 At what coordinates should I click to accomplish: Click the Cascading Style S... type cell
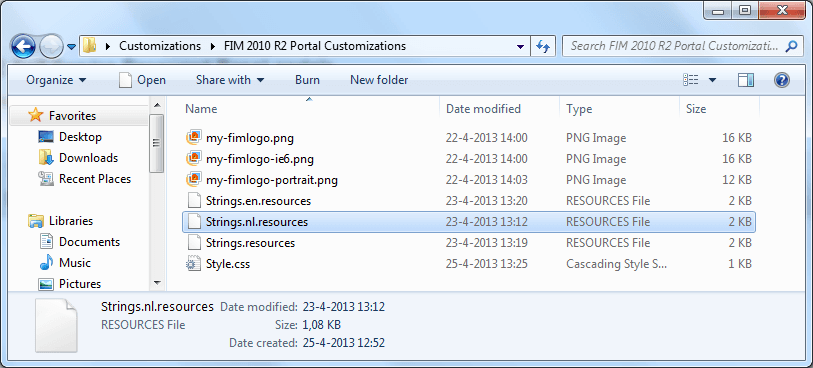616,264
